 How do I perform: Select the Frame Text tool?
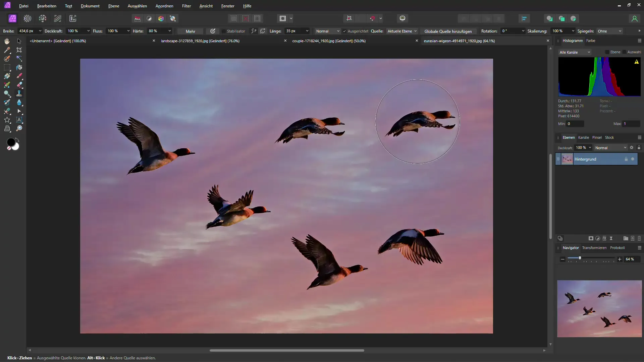tap(19, 120)
